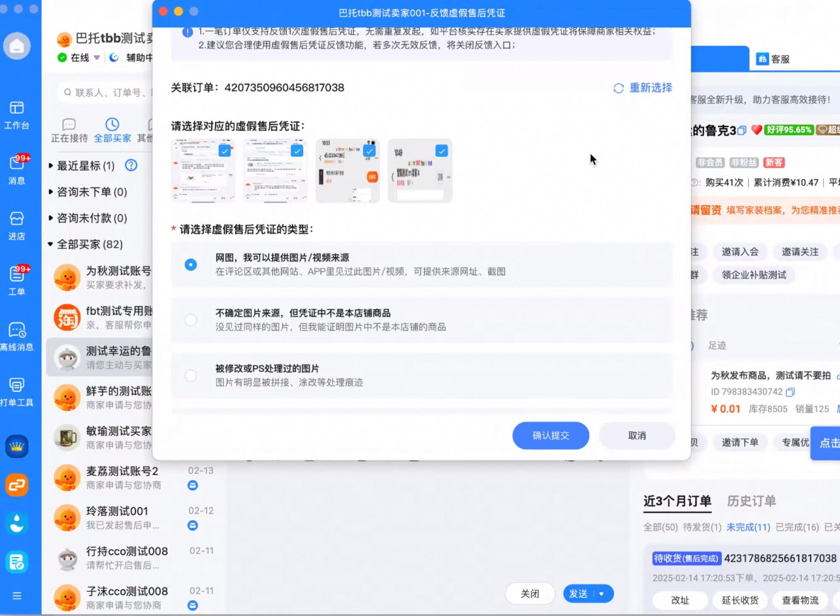Click mail icon on 麦荔测试账号2 row
Image resolution: width=840 pixels, height=616 pixels.
tap(193, 485)
